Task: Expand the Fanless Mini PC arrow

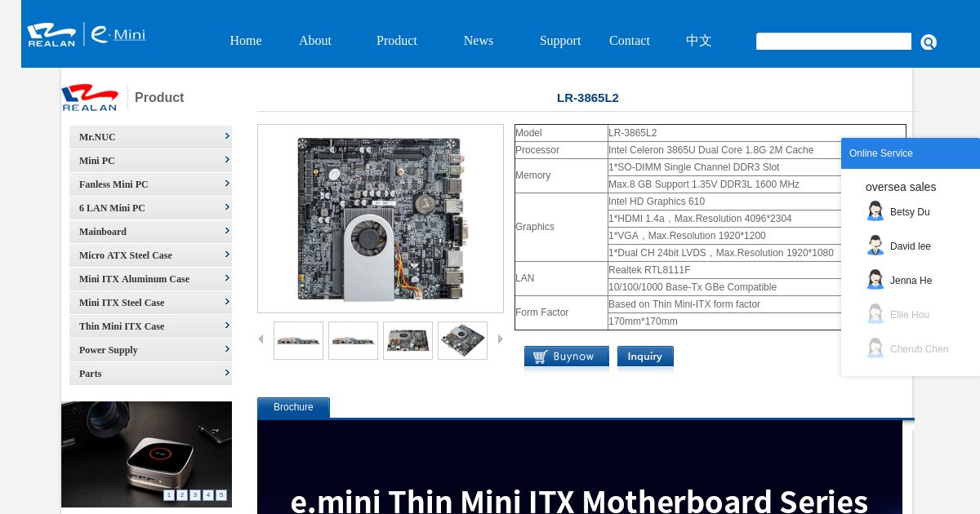Action: [227, 184]
